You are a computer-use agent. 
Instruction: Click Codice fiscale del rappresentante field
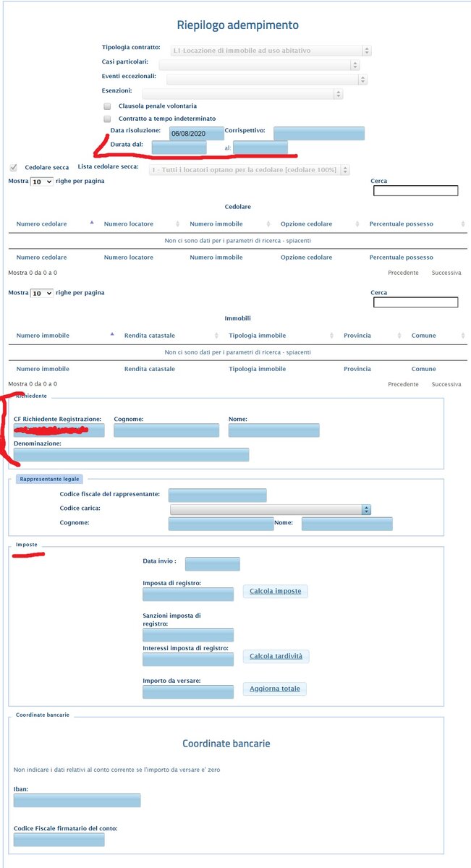point(217,495)
